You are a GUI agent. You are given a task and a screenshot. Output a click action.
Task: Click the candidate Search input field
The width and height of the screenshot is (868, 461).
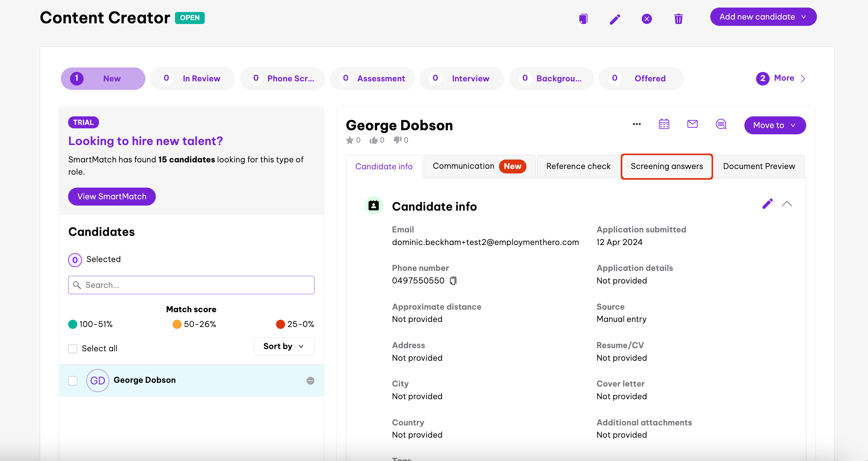191,285
